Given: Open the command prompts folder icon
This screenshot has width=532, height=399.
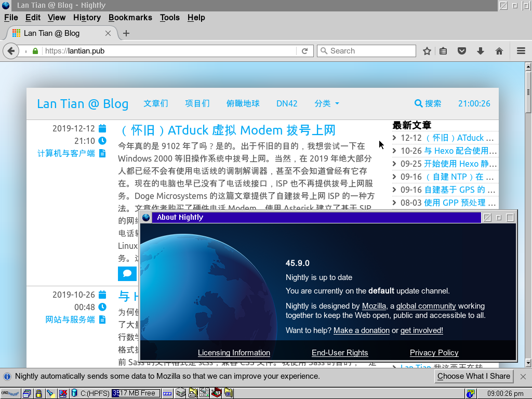Looking at the screenshot, I should click(229, 393).
